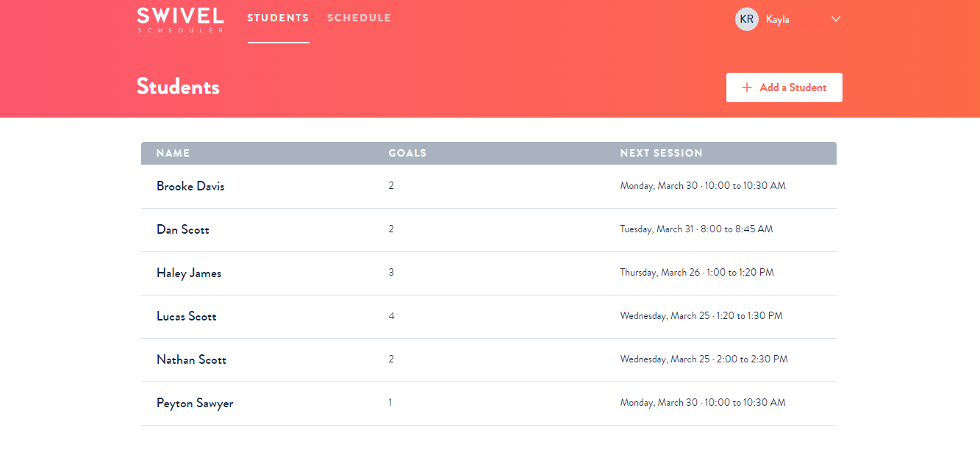This screenshot has height=455, width=980.
Task: Click the Swivel Scheduler logo
Action: 180,20
